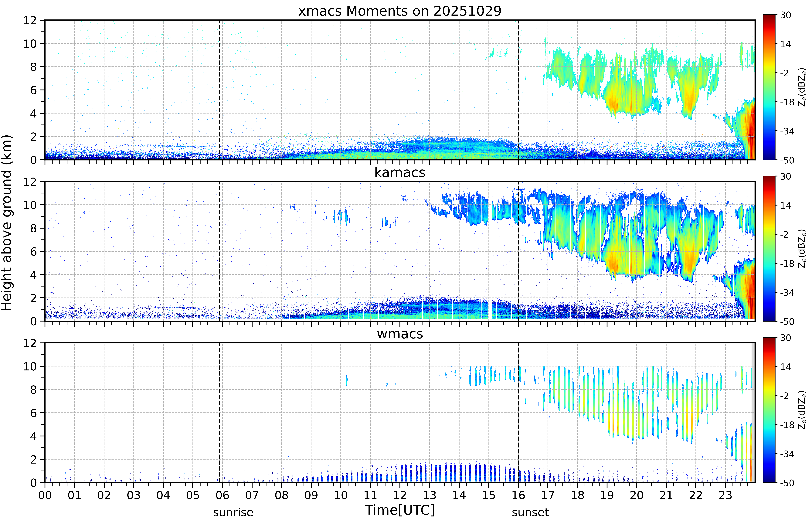Click the wmacs panel color bar
Image resolution: width=812 pixels, height=524 pixels.
[x=769, y=410]
